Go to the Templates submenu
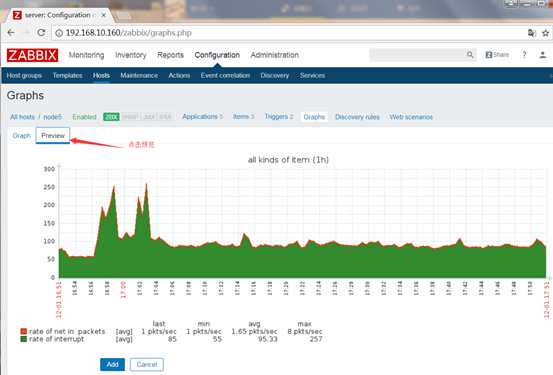Image resolution: width=553 pixels, height=375 pixels. point(67,75)
